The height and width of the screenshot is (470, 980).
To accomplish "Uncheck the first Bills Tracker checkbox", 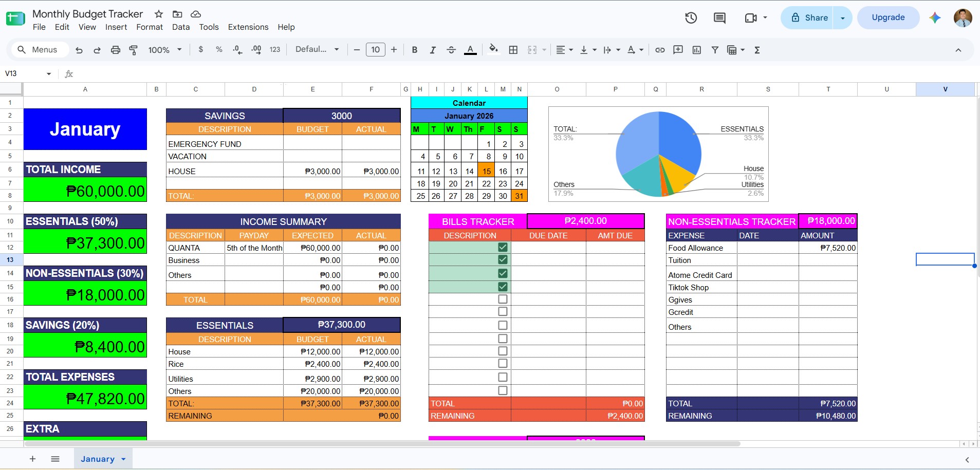I will [503, 247].
